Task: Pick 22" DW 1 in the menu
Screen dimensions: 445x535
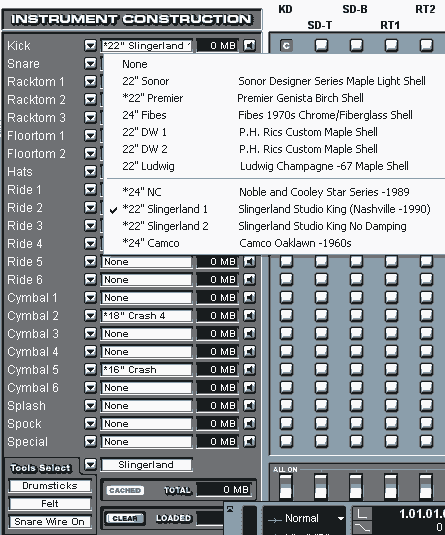Action: pyautogui.click(x=274, y=132)
